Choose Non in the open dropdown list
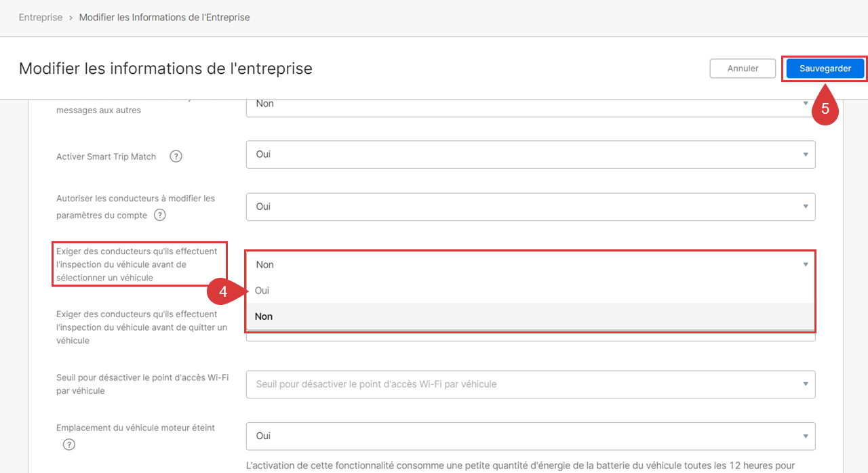 530,316
